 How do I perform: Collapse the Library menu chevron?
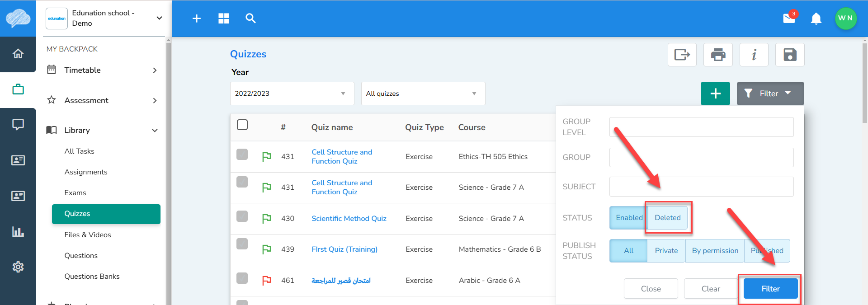[155, 131]
